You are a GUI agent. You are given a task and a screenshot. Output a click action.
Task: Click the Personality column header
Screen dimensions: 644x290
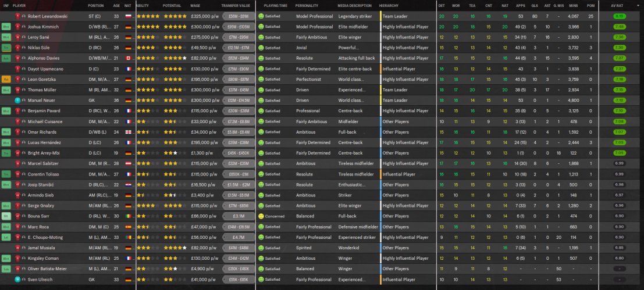[x=307, y=6]
